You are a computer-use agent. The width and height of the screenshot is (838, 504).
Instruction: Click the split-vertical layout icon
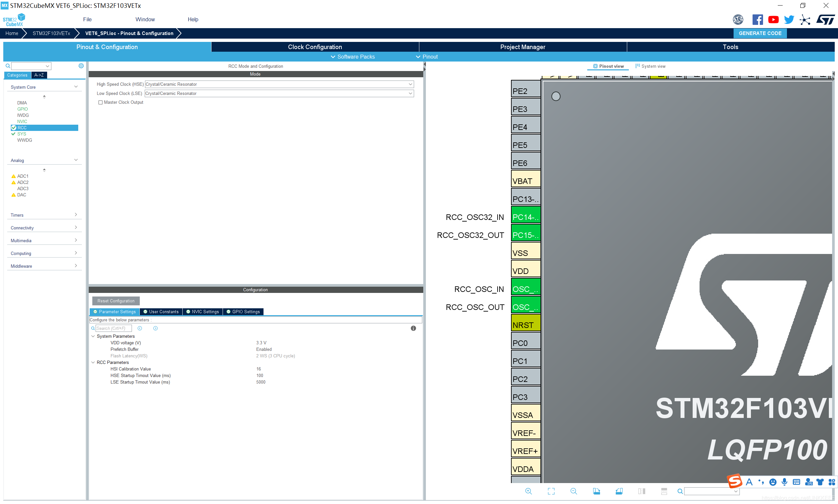pos(641,491)
